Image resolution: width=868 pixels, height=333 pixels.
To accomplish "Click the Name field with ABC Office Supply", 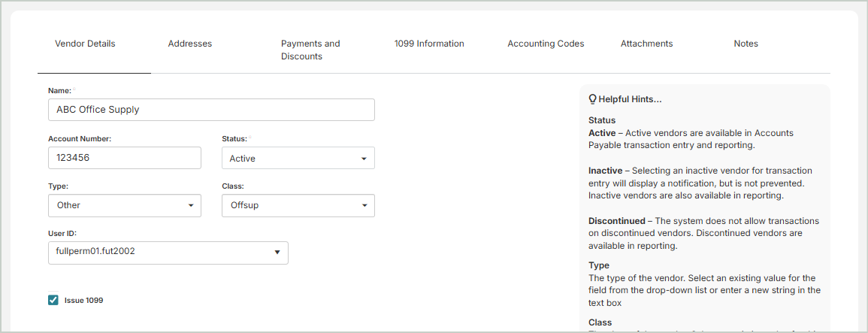I will point(210,110).
